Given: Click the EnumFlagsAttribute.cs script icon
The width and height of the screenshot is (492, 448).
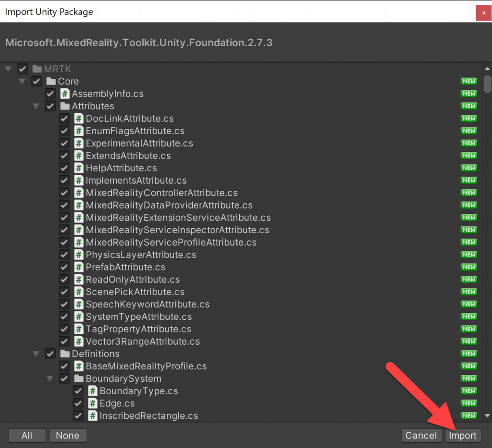Looking at the screenshot, I should tap(79, 131).
